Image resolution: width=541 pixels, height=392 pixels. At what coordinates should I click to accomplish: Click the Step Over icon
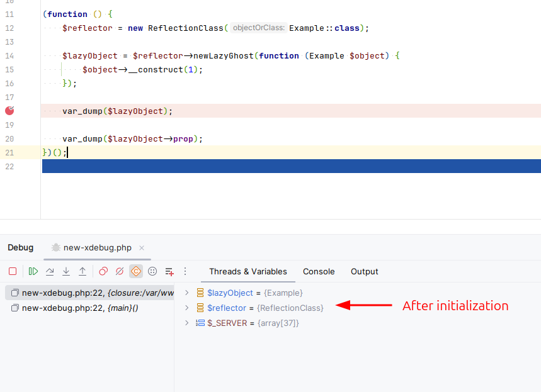coord(50,271)
